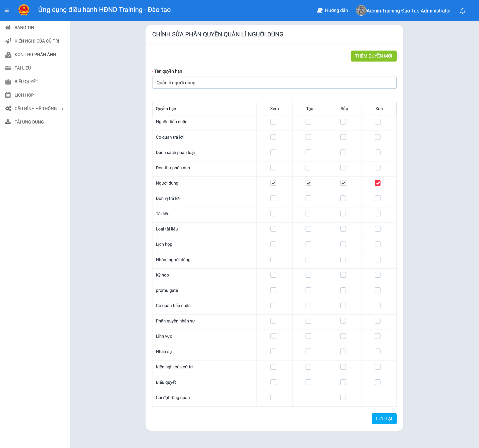Tick Sửa checkbox for Cài đặt tổng quan
The height and width of the screenshot is (448, 479).
pos(343,397)
